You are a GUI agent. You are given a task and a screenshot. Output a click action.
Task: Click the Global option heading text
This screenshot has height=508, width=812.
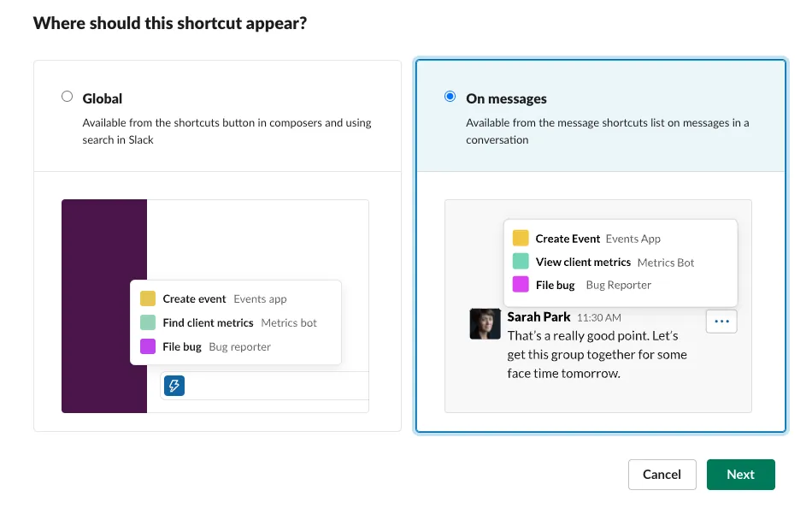click(x=103, y=98)
